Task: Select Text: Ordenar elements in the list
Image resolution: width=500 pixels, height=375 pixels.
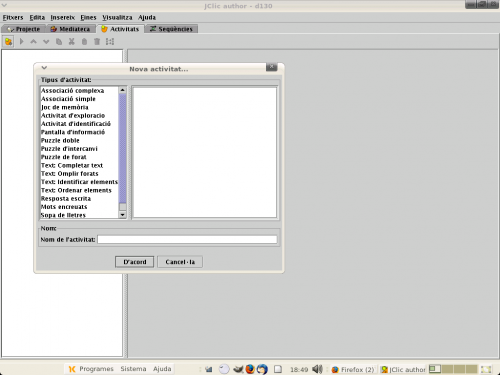Action: point(79,190)
